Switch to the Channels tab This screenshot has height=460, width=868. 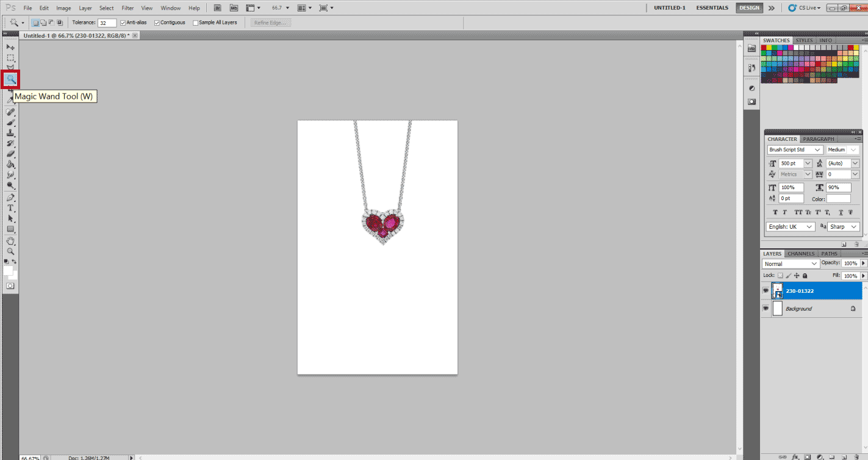pyautogui.click(x=800, y=254)
